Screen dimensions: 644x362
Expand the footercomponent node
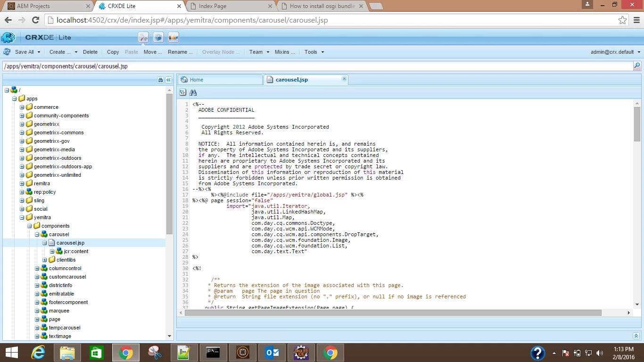[37, 302]
